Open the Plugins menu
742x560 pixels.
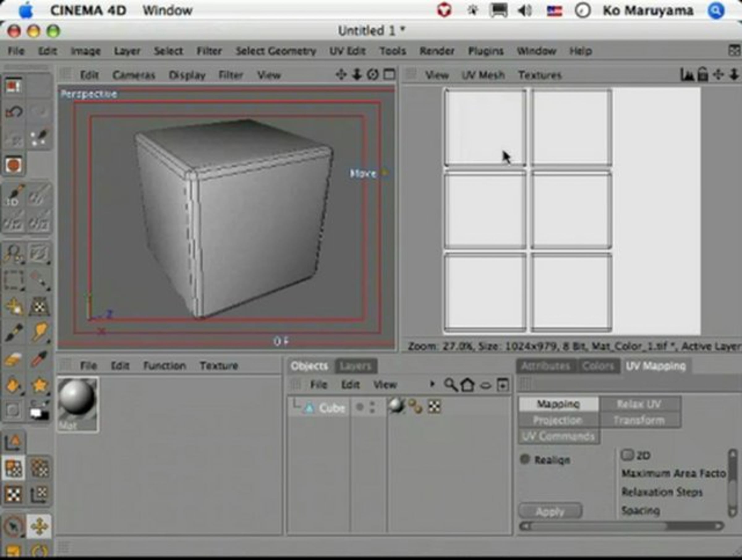click(485, 51)
